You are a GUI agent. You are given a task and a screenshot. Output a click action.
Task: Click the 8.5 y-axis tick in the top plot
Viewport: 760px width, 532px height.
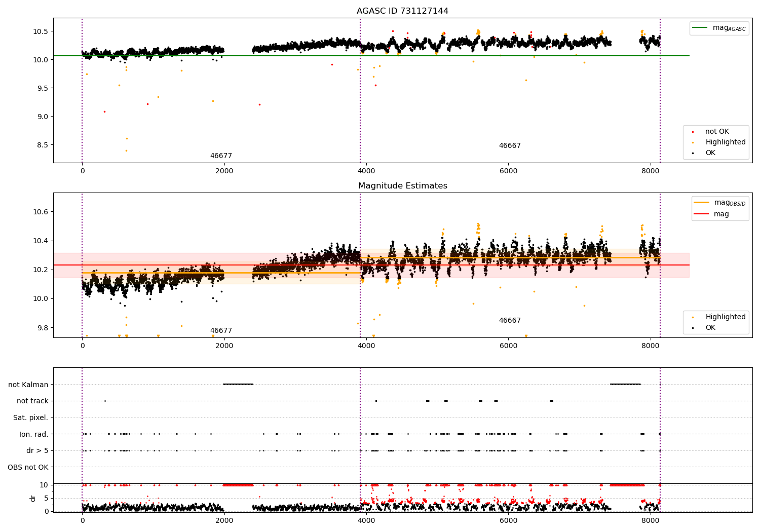[x=43, y=145]
